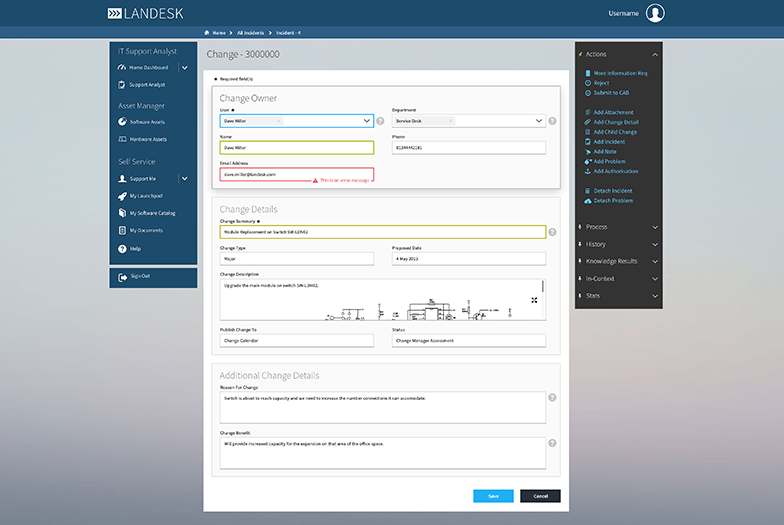784x525 pixels.
Task: Click into the Email Address field
Action: click(x=296, y=174)
